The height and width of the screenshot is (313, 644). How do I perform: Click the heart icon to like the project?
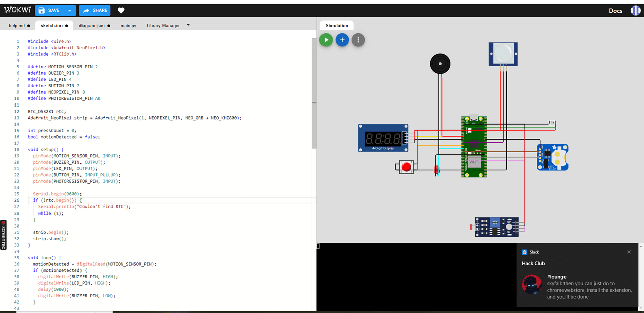121,10
